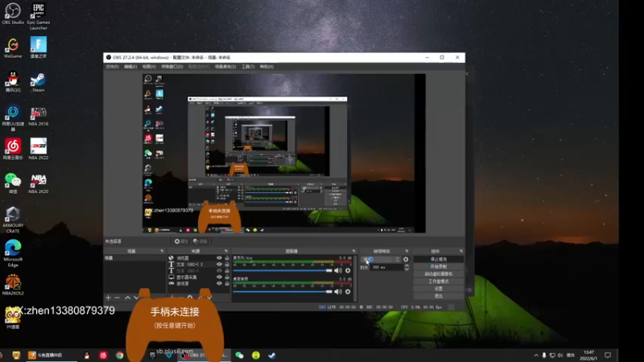This screenshot has height=362, width=644.
Task: Open the NBA 2K22 desktop shortcut
Action: [38, 149]
